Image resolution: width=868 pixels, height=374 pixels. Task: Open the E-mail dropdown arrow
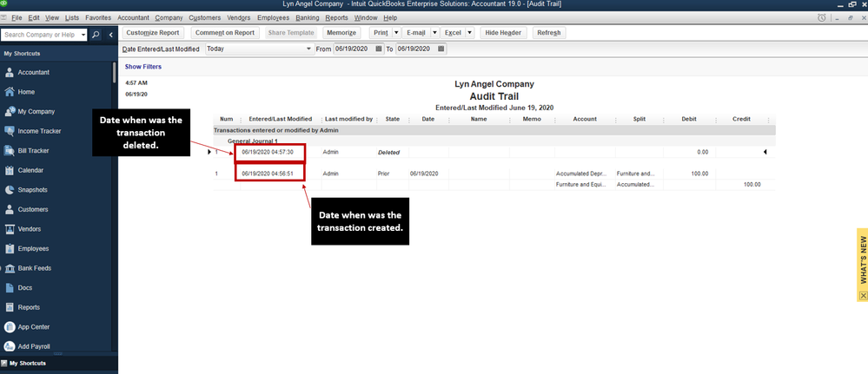[434, 33]
